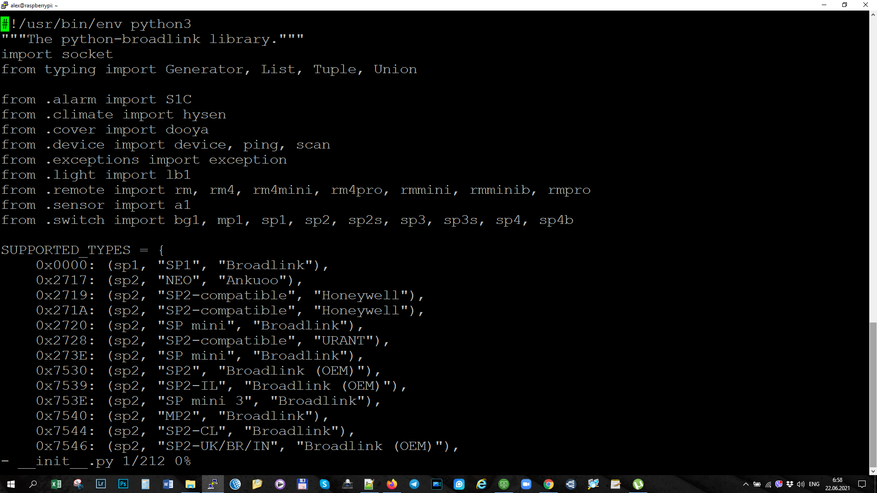Click 'dooya' in the cover import
This screenshot has width=877, height=493.
point(187,130)
